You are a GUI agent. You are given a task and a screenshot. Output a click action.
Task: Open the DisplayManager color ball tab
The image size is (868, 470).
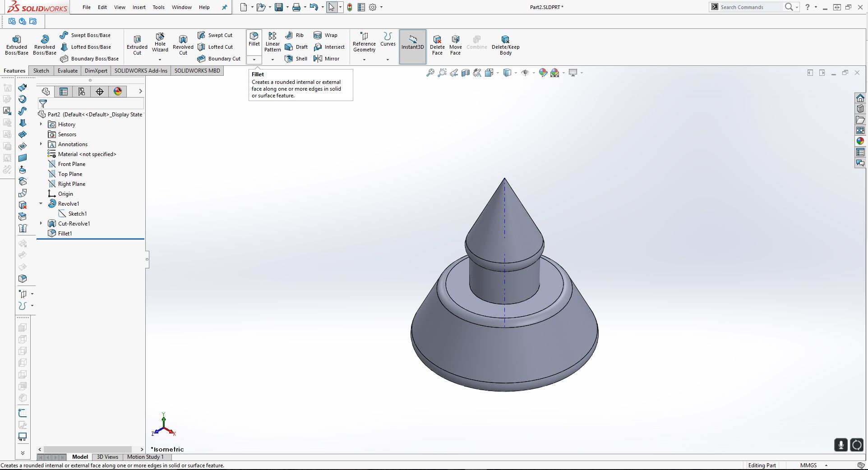pos(118,92)
